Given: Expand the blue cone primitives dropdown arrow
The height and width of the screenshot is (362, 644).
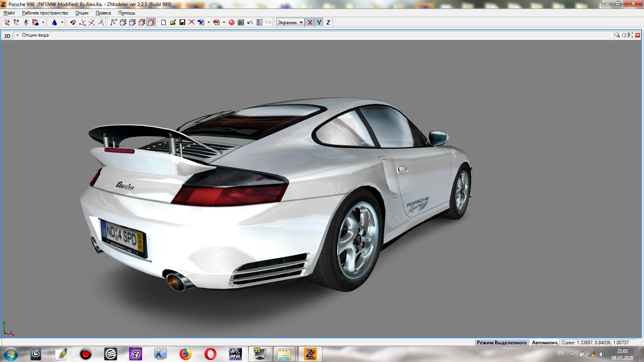Looking at the screenshot, I should (62, 23).
